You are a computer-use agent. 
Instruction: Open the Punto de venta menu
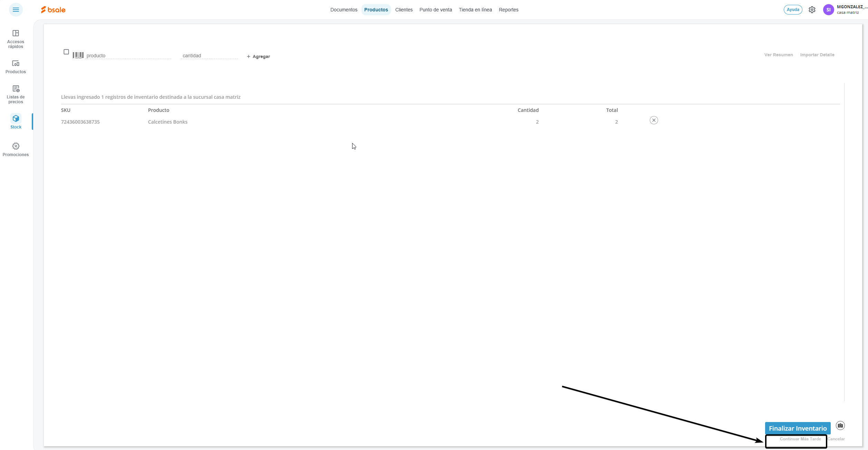point(435,10)
